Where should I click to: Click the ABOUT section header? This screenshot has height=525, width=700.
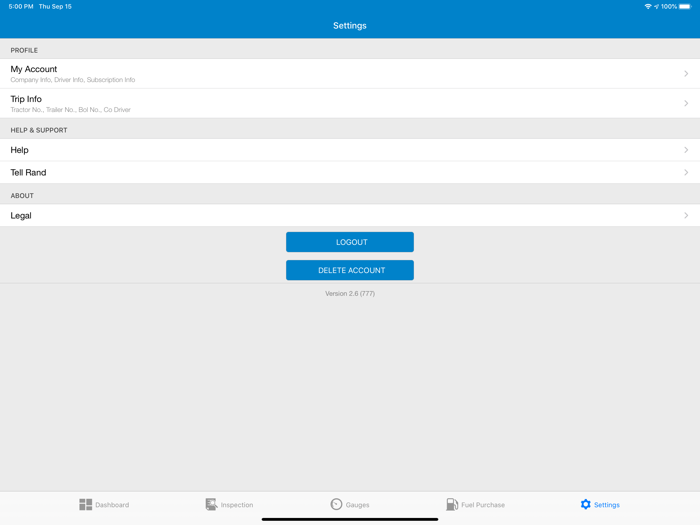(22, 196)
